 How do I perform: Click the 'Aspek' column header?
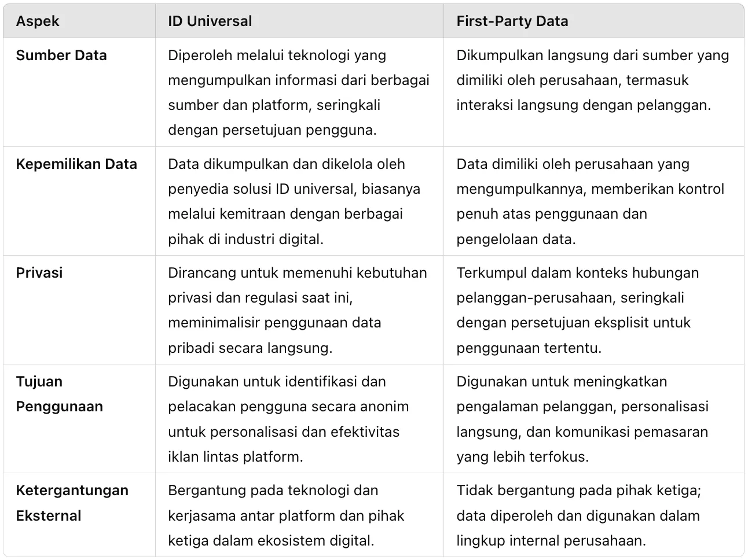[38, 21]
